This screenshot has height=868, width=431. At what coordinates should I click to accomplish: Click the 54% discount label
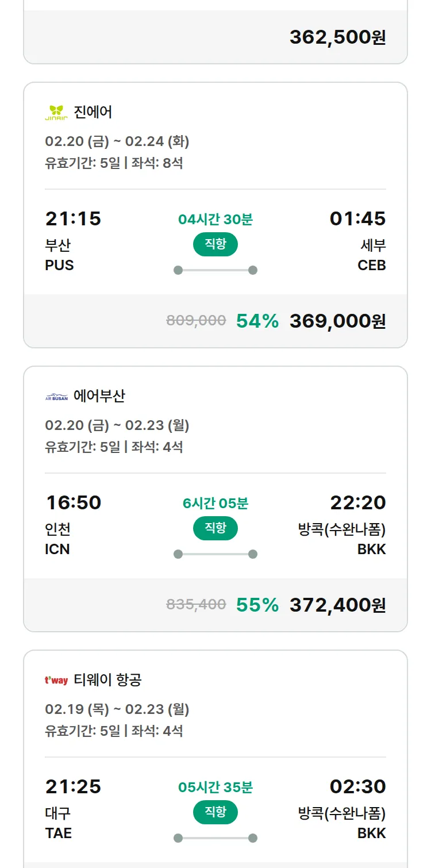pyautogui.click(x=257, y=321)
